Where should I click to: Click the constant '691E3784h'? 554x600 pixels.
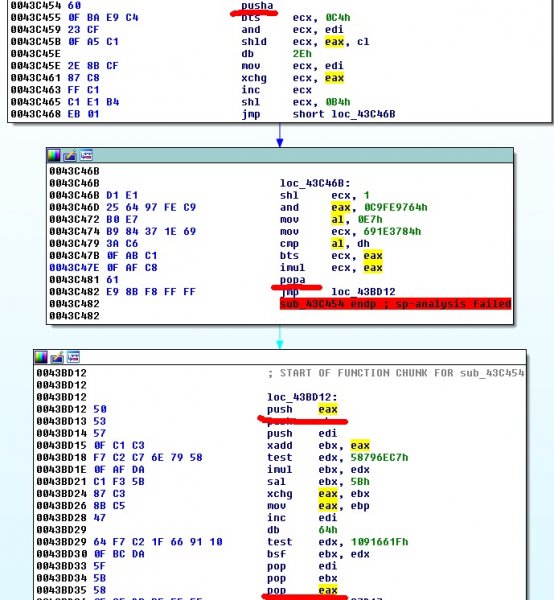[x=392, y=232]
